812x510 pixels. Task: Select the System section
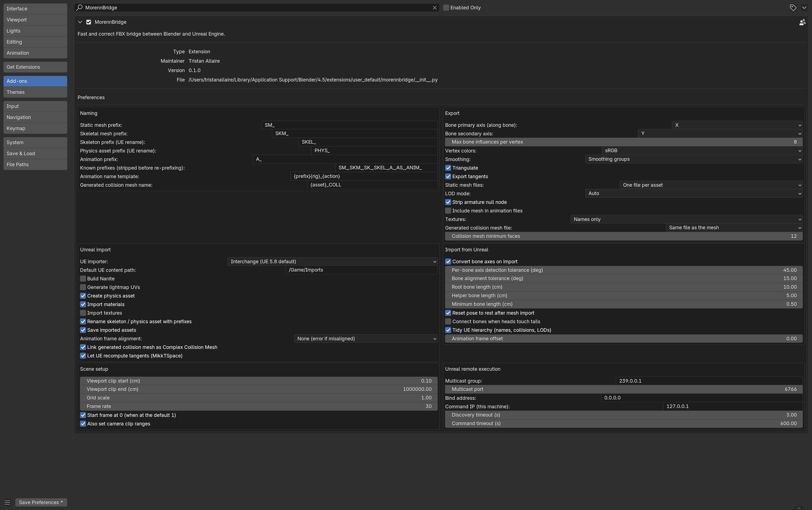tap(35, 142)
